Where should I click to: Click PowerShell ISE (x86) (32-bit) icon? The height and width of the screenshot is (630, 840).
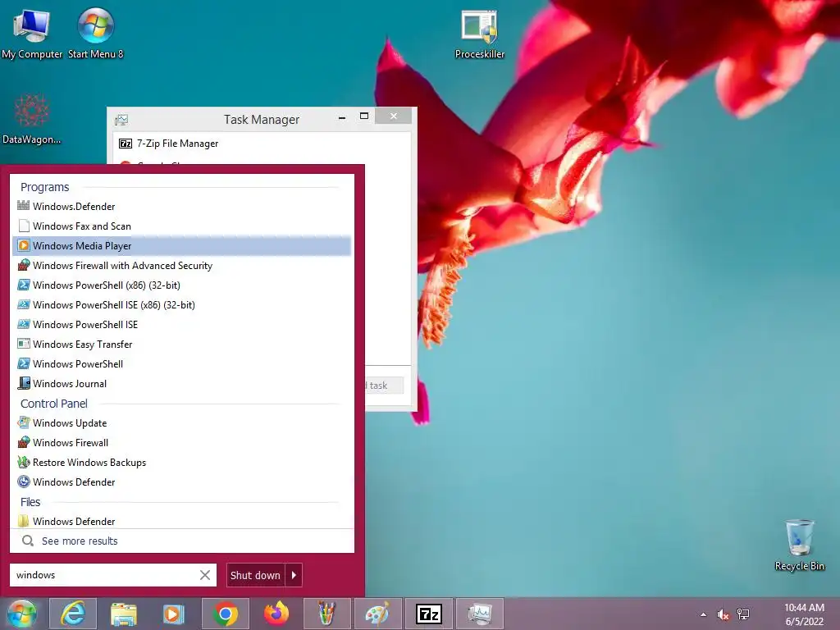[24, 305]
